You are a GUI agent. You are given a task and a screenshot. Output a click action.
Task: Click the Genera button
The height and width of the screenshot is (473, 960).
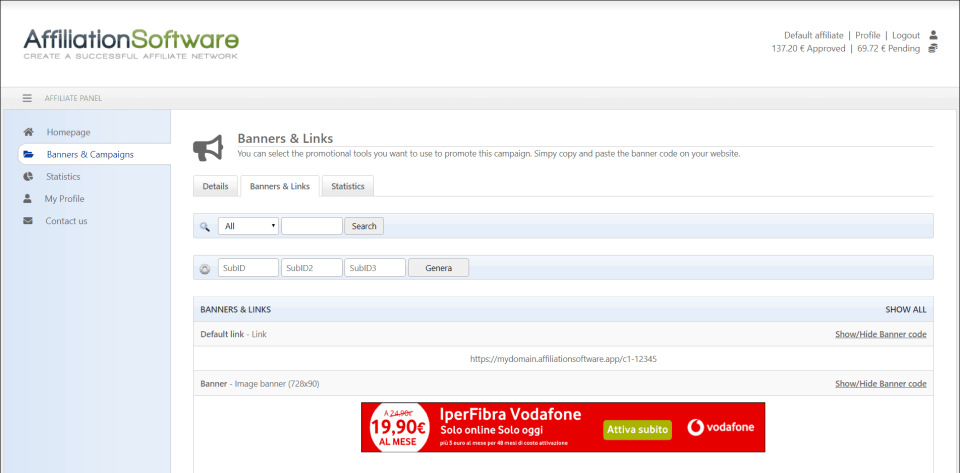(x=438, y=267)
